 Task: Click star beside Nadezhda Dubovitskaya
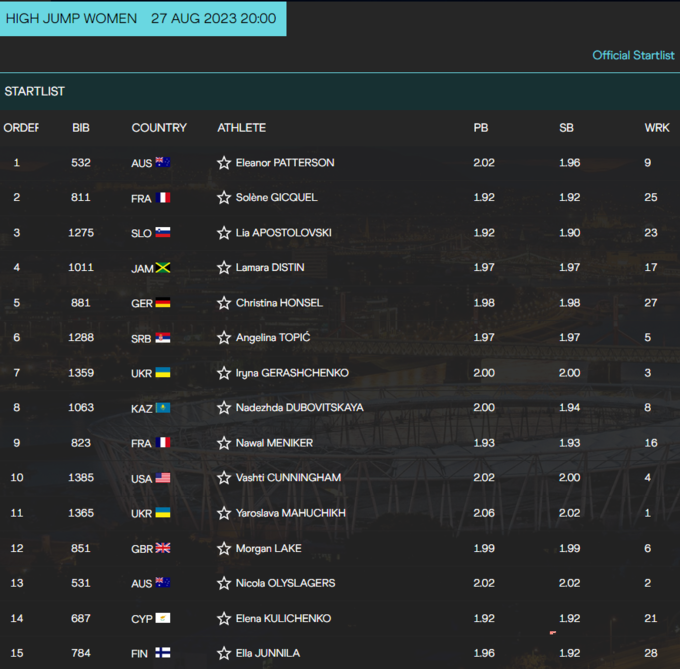224,408
